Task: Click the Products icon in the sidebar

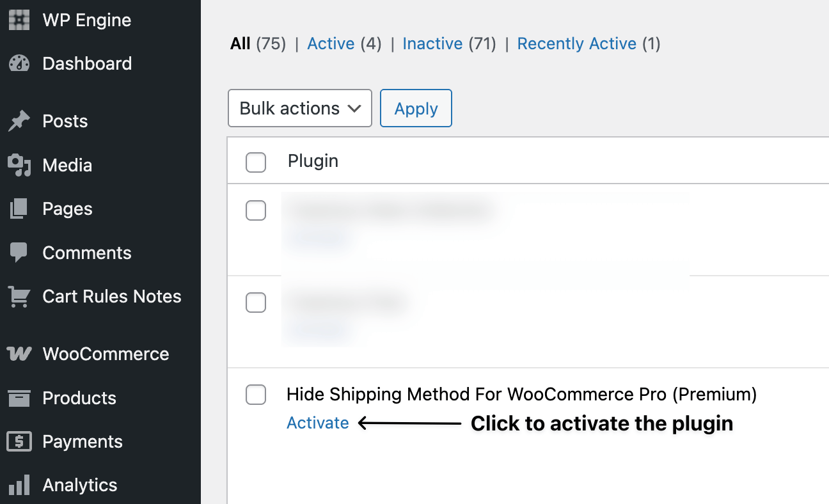Action: tap(19, 397)
